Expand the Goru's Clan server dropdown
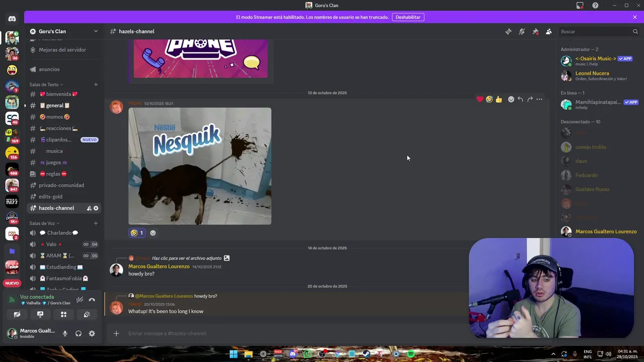 point(96,31)
